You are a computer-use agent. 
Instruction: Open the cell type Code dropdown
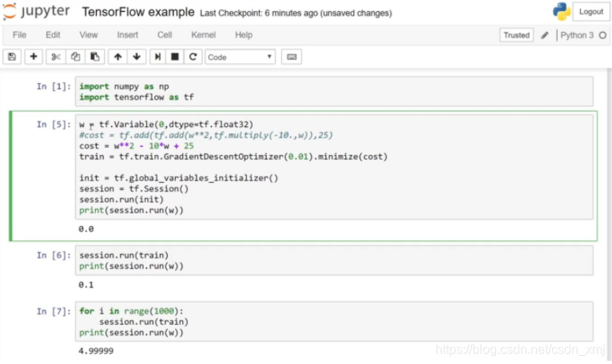point(240,57)
